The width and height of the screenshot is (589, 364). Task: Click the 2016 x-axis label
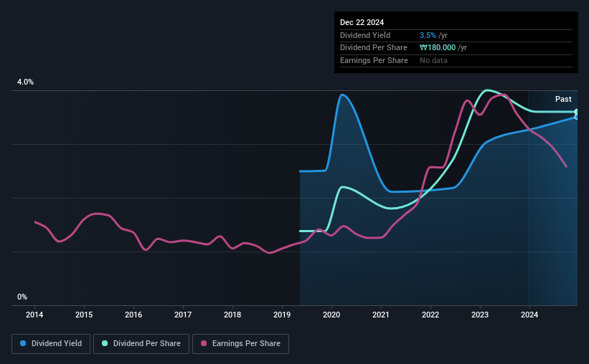point(133,315)
